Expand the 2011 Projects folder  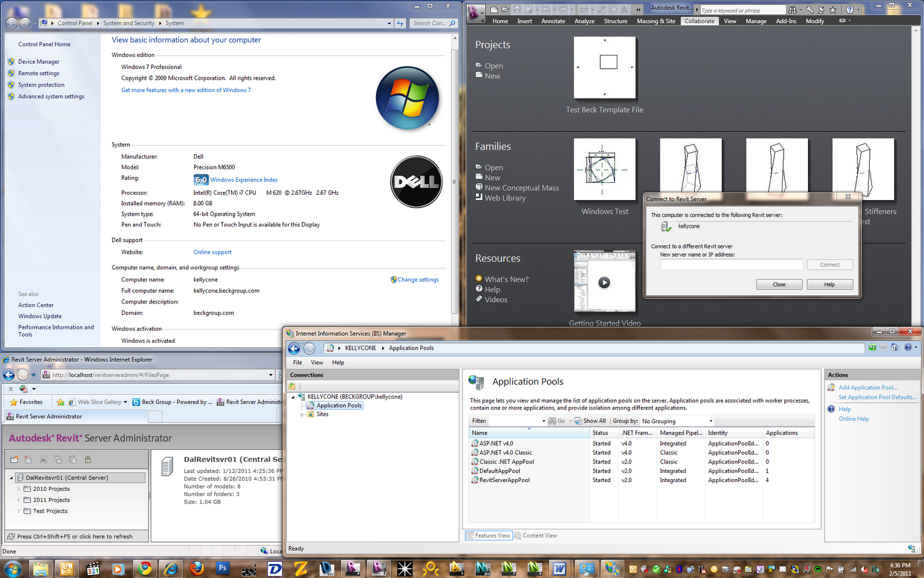pyautogui.click(x=18, y=500)
